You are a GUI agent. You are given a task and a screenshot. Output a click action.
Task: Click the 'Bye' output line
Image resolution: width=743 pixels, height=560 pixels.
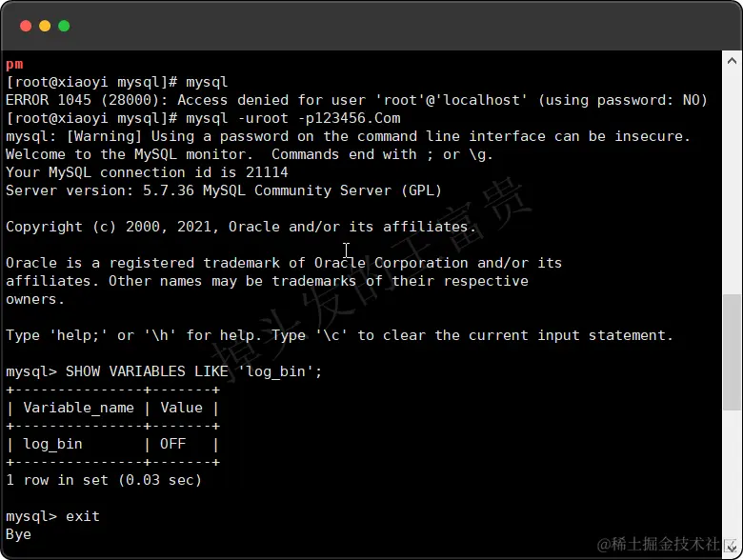[x=18, y=534]
